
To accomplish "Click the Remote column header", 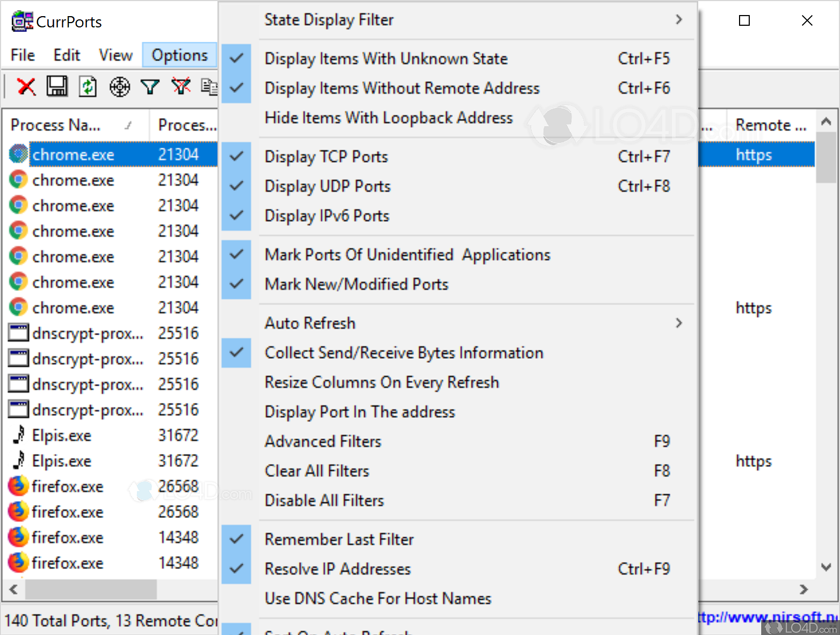I will (x=771, y=125).
